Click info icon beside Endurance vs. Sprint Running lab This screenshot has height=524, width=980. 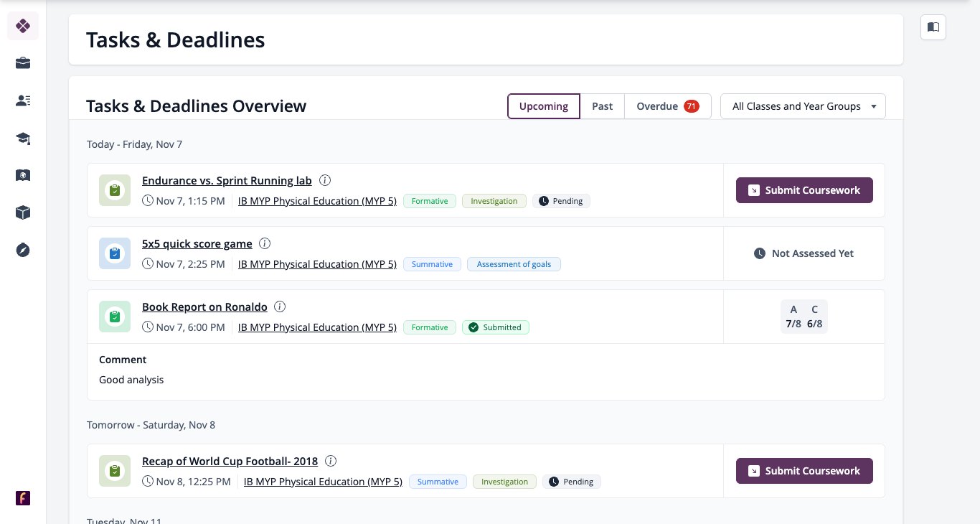pos(325,180)
